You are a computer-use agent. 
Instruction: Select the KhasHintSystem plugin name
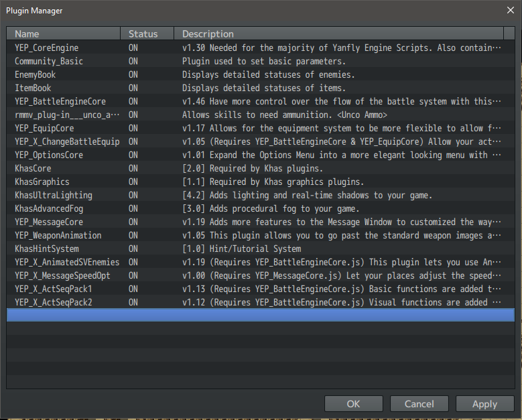pos(47,249)
